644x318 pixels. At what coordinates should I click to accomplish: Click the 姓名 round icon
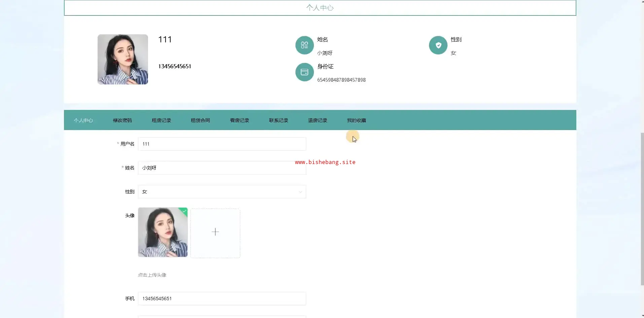point(305,45)
